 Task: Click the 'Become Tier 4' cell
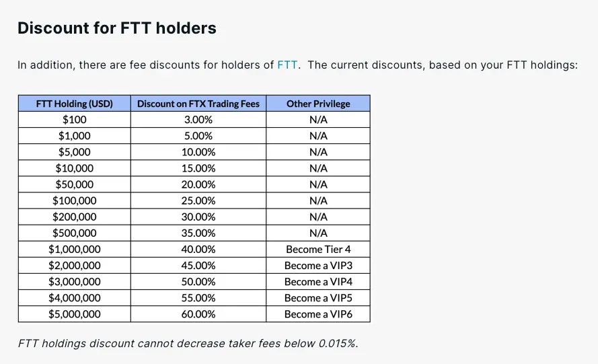(x=318, y=249)
